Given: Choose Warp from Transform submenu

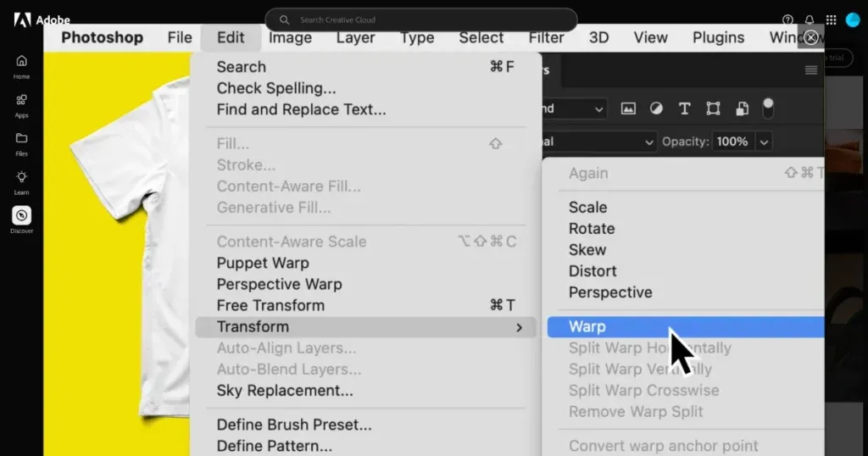Looking at the screenshot, I should tap(587, 326).
